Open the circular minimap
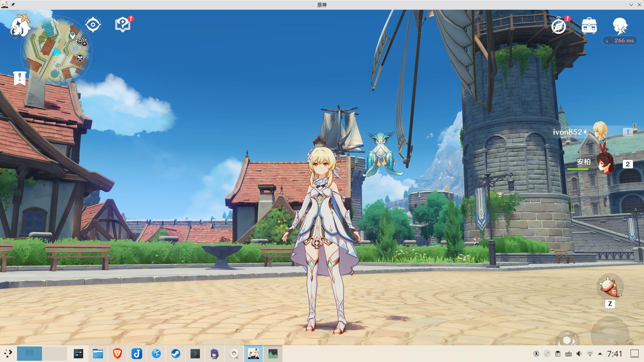Screen dimensions: 644x362 (x=56, y=51)
